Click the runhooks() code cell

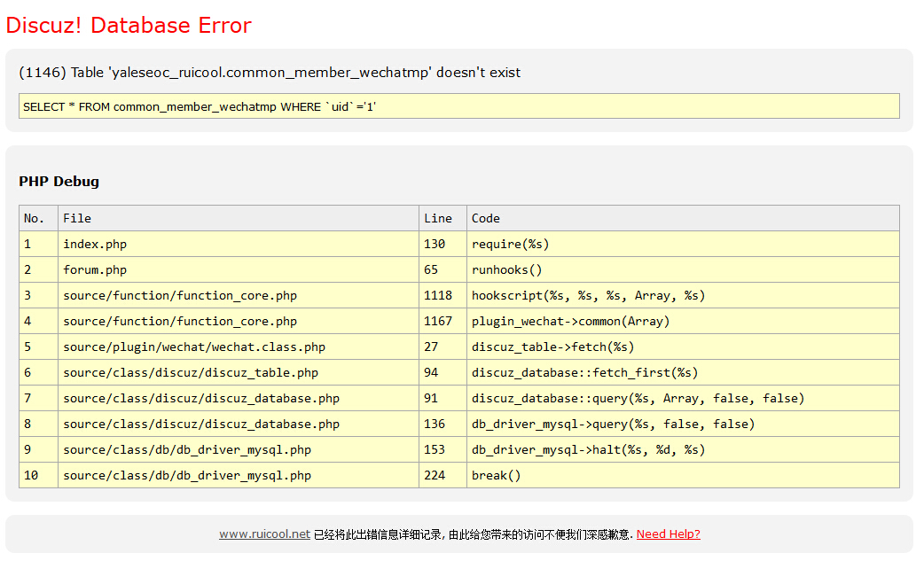683,269
